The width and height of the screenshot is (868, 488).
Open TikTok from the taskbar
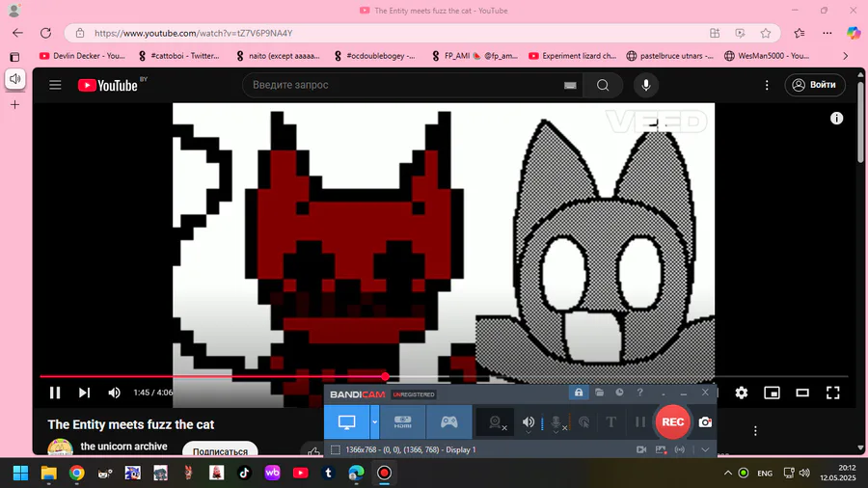click(x=244, y=474)
